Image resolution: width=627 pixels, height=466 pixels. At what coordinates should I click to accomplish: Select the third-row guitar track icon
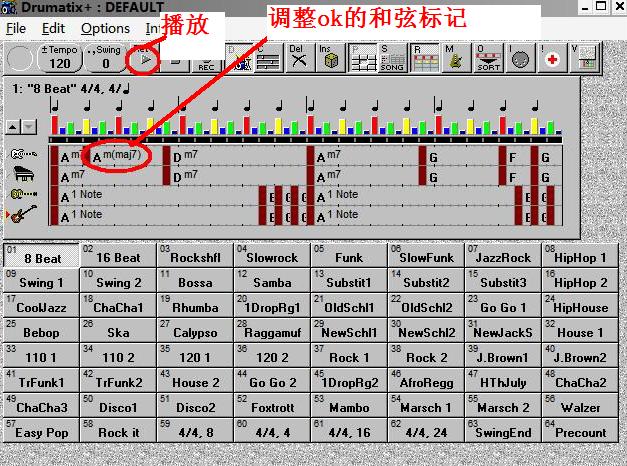click(23, 194)
